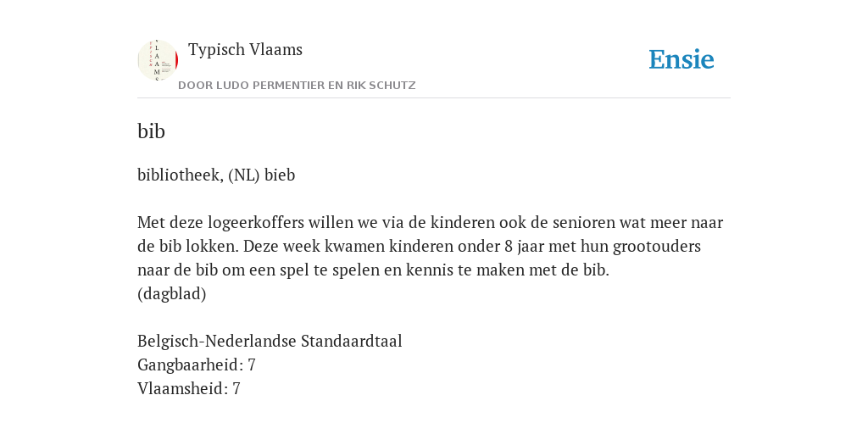Image resolution: width=868 pixels, height=434 pixels.
Task: Click the example sentence about logeerkoffers
Action: [430, 247]
